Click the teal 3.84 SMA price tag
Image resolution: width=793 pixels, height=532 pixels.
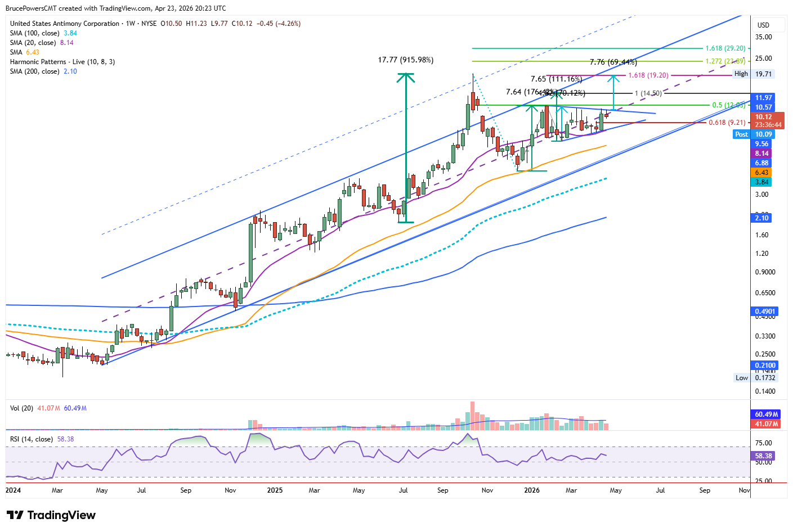point(762,182)
